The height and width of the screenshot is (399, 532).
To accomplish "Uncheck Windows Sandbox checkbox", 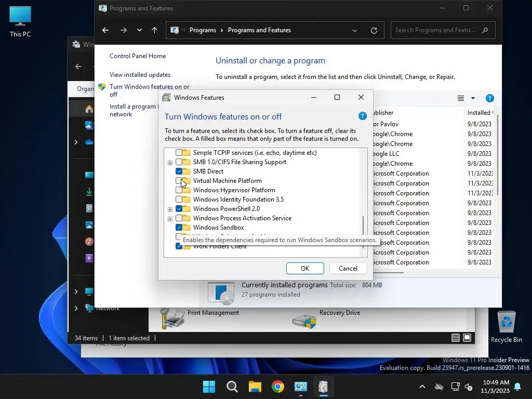I will tap(179, 228).
